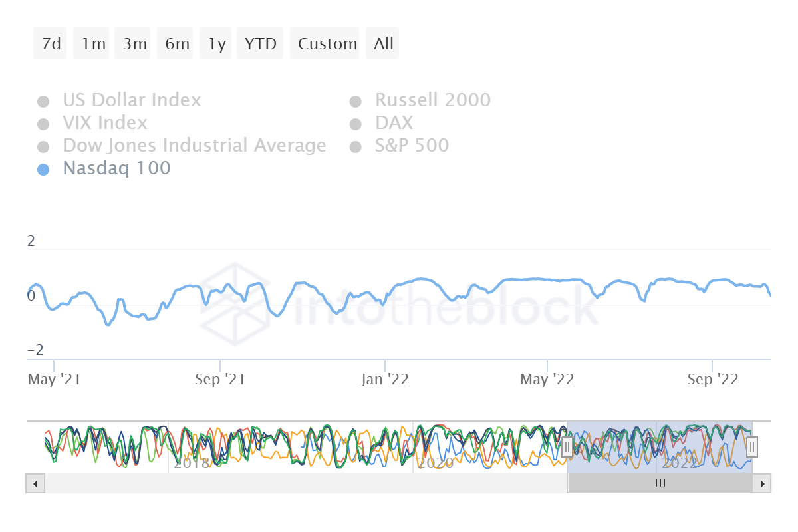This screenshot has width=798, height=532.
Task: Show the S&P 500 series
Action: point(412,146)
